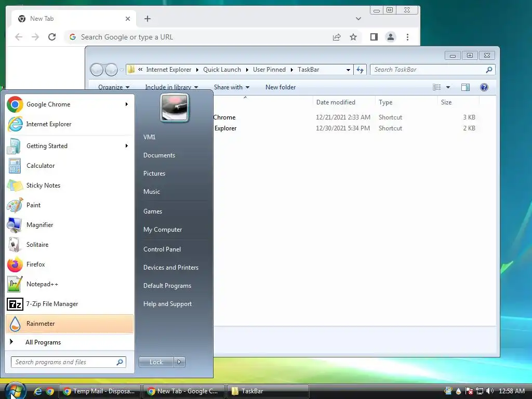Toggle Chrome side panel

(374, 37)
